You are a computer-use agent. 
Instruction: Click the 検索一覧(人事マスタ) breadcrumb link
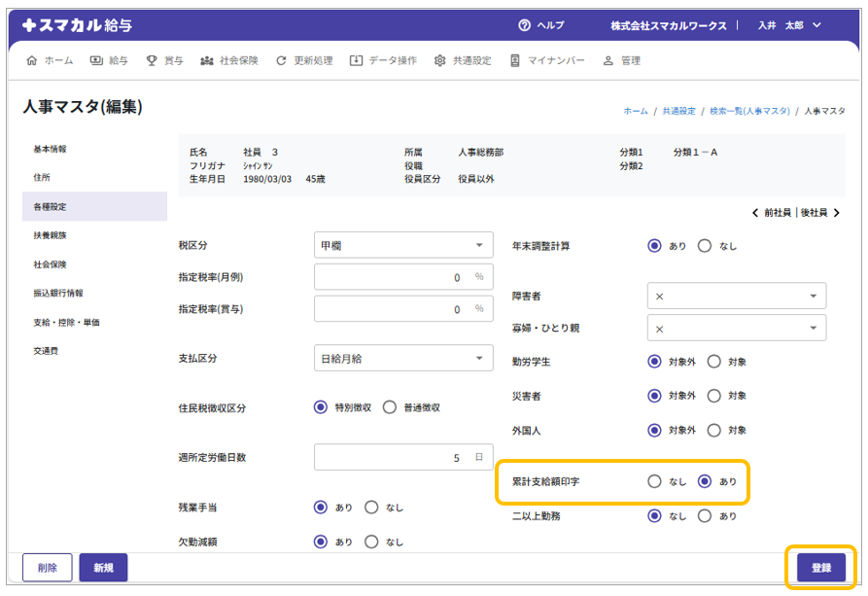pos(749,112)
